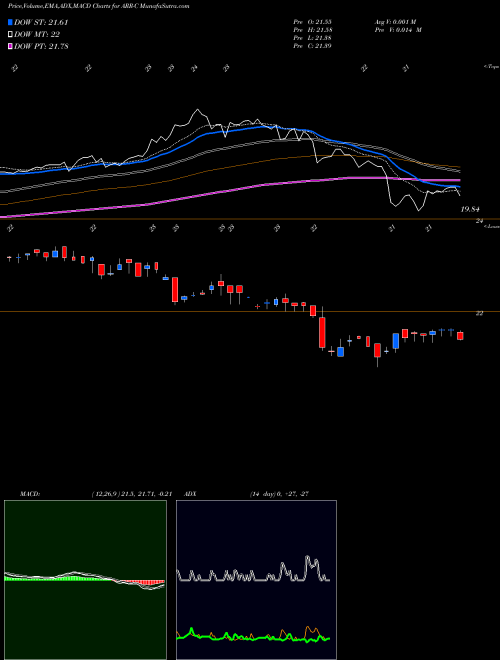Click the 'Pre O' open value
Viewport: 500px width, 660px height.
312,22
